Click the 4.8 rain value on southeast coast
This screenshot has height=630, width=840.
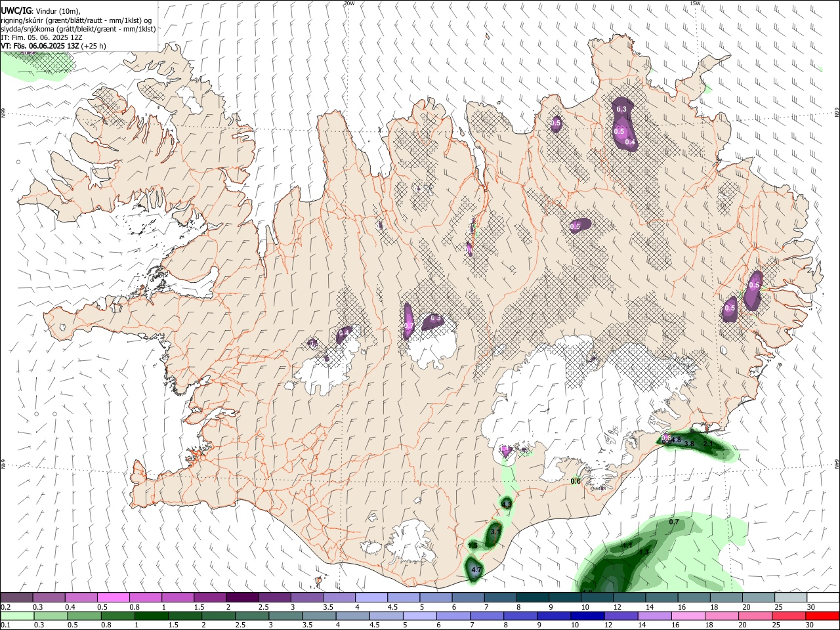(x=676, y=440)
